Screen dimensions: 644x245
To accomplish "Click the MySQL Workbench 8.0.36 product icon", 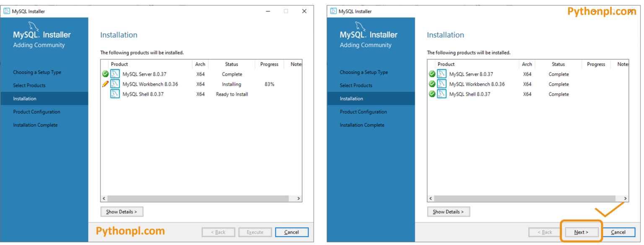I will click(x=114, y=84).
